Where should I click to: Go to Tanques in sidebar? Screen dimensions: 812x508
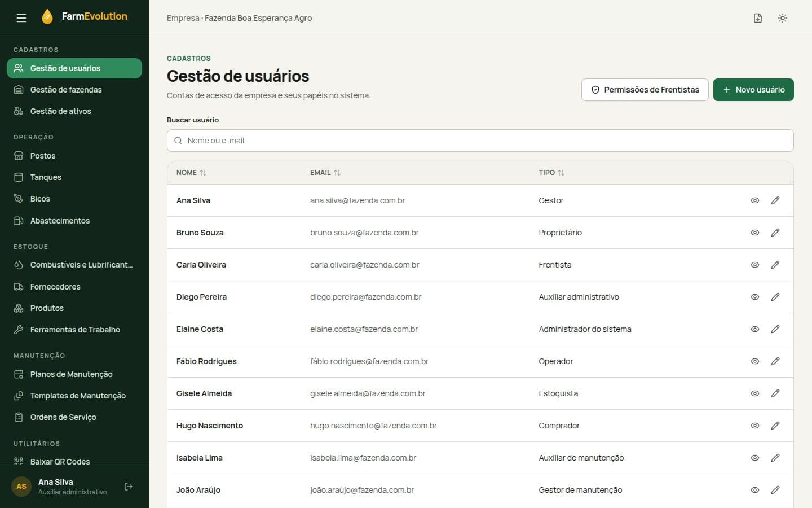tap(74, 177)
